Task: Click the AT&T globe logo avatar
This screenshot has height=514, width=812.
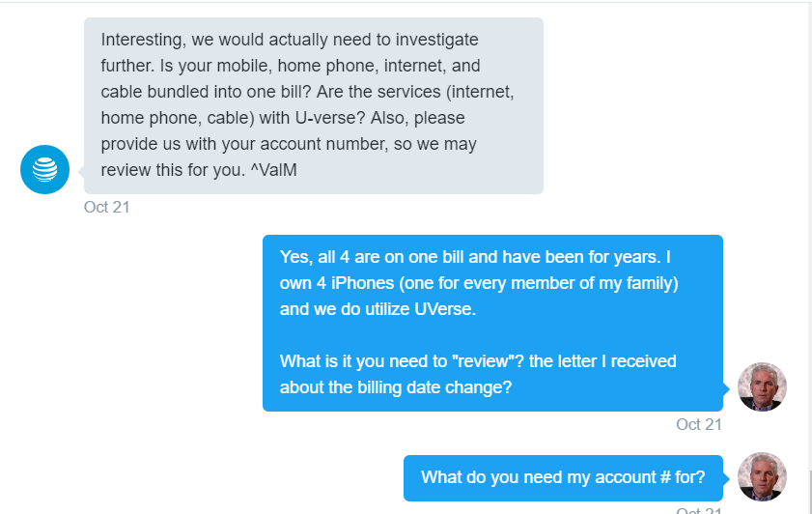Action: [x=44, y=169]
